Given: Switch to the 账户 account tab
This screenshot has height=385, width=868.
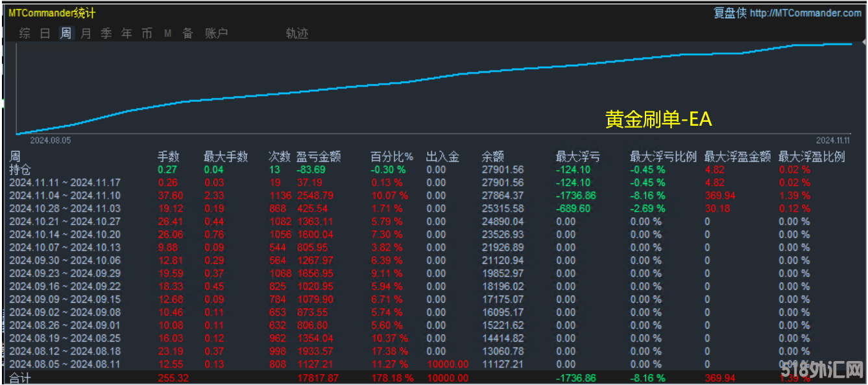Looking at the screenshot, I should click(217, 34).
